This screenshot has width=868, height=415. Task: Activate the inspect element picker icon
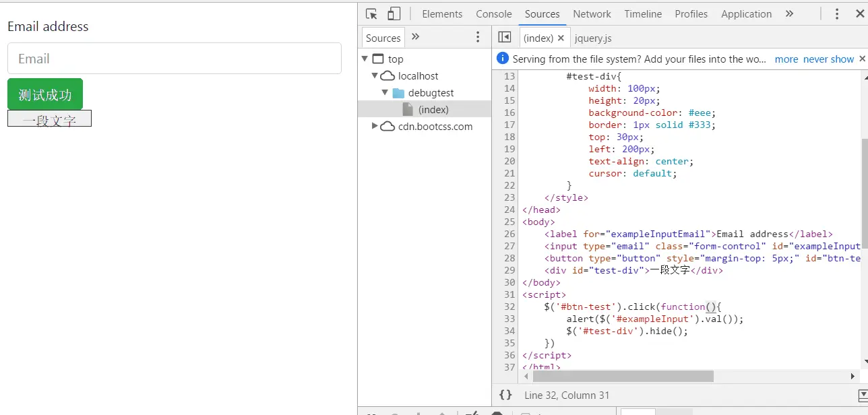[x=371, y=13]
